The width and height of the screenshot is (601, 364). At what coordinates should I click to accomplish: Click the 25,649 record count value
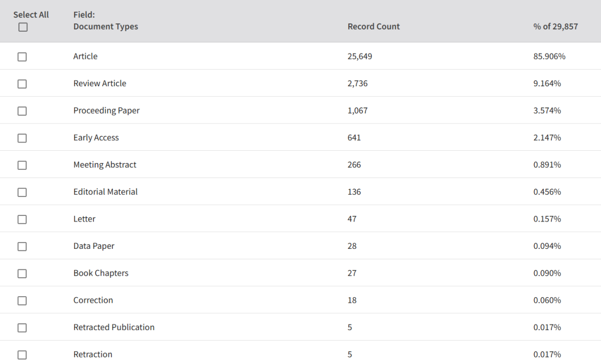pos(359,56)
